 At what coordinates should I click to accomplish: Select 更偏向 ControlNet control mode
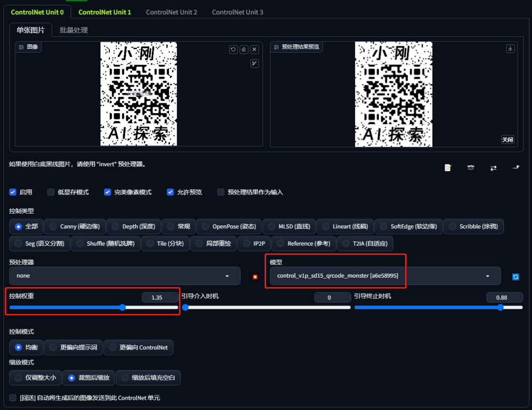138,347
